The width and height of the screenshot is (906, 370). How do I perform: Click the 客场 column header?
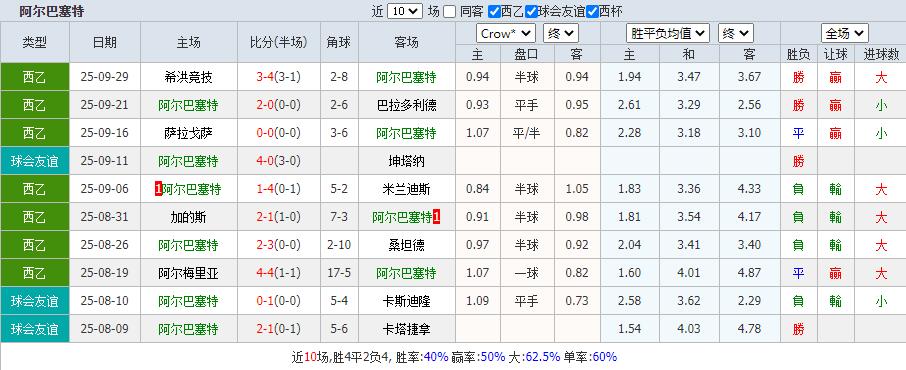click(x=406, y=42)
